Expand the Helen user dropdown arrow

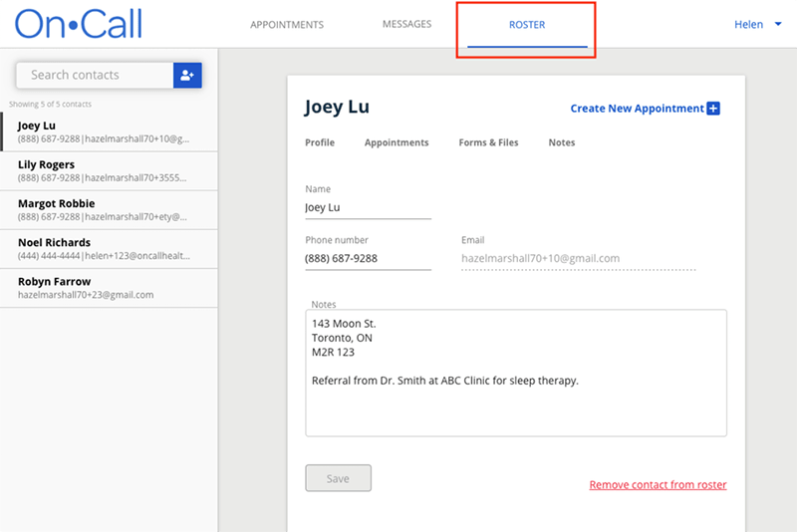(777, 25)
